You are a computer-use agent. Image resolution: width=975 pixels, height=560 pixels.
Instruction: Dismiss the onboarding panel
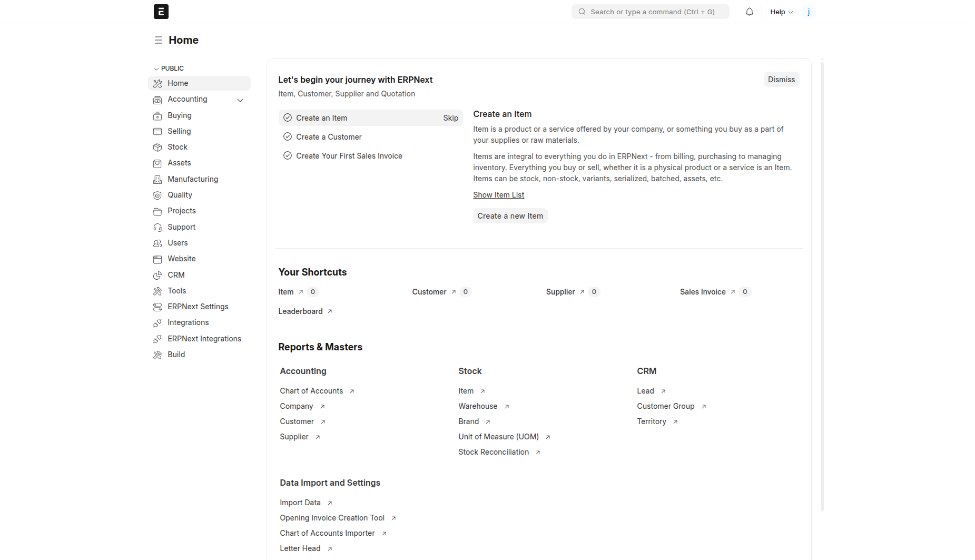tap(781, 80)
